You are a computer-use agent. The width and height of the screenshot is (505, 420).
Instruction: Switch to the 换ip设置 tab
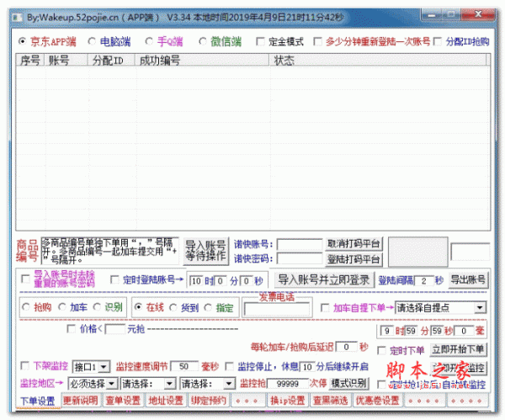point(288,401)
